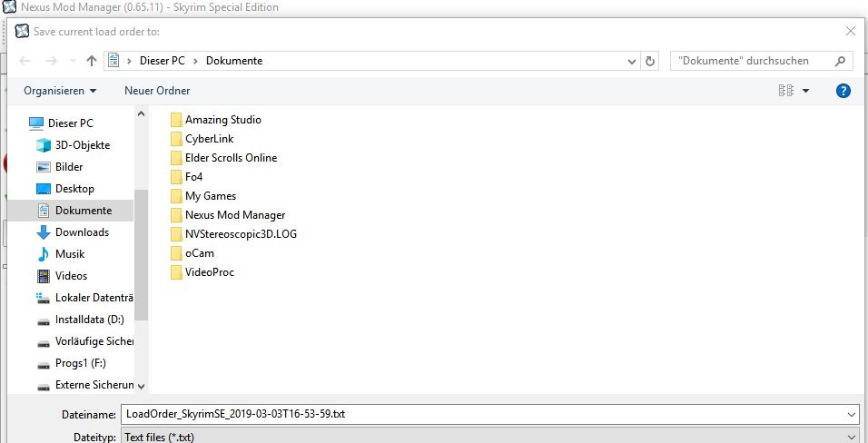Click the refresh button beside address bar

[x=650, y=61]
